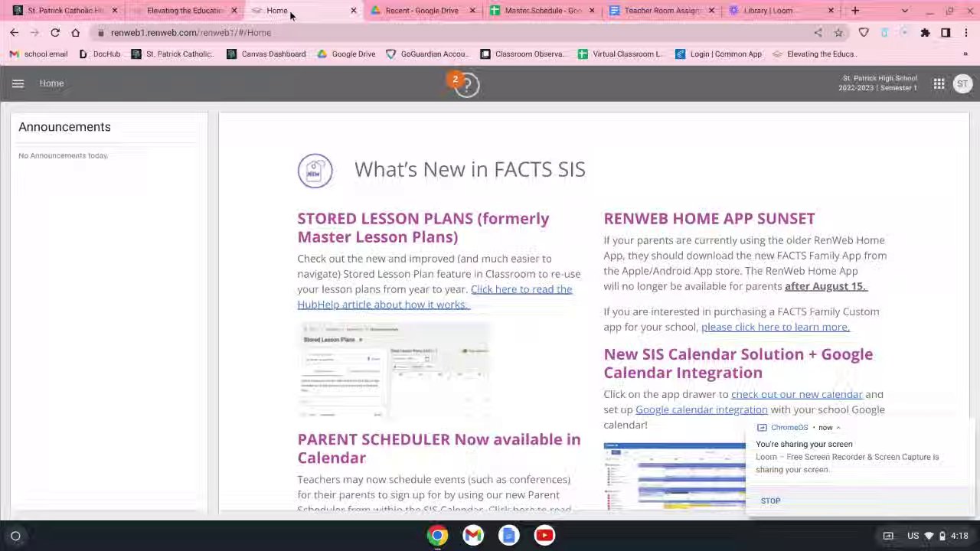This screenshot has width=980, height=551.
Task: Open the Google Drive bookmark
Action: point(346,54)
